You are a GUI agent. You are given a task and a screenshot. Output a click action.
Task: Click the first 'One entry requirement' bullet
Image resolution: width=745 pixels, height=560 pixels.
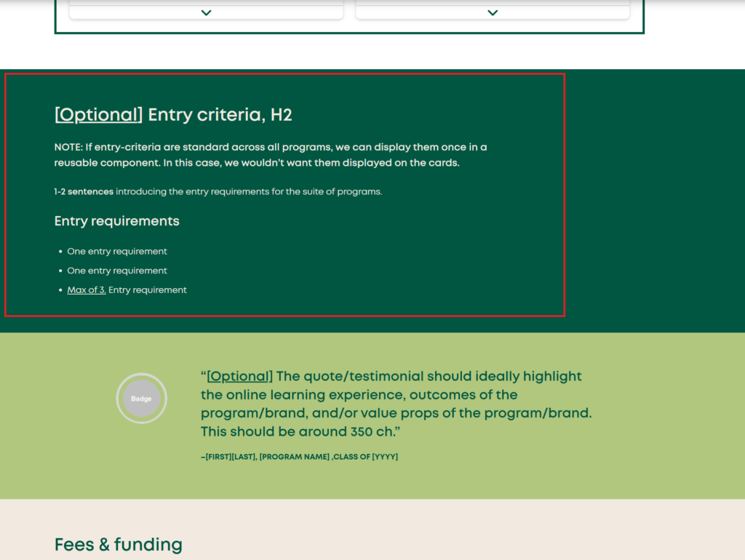coord(116,251)
